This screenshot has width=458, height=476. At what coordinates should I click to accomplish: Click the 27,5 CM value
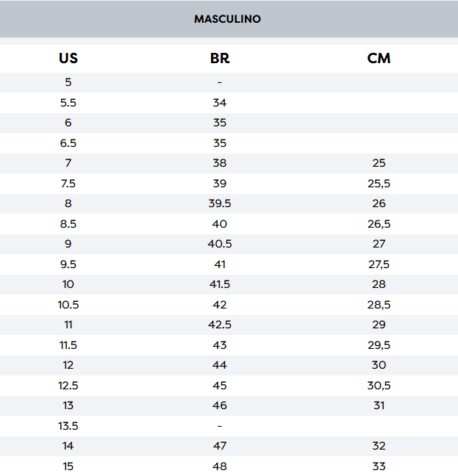[x=379, y=264]
